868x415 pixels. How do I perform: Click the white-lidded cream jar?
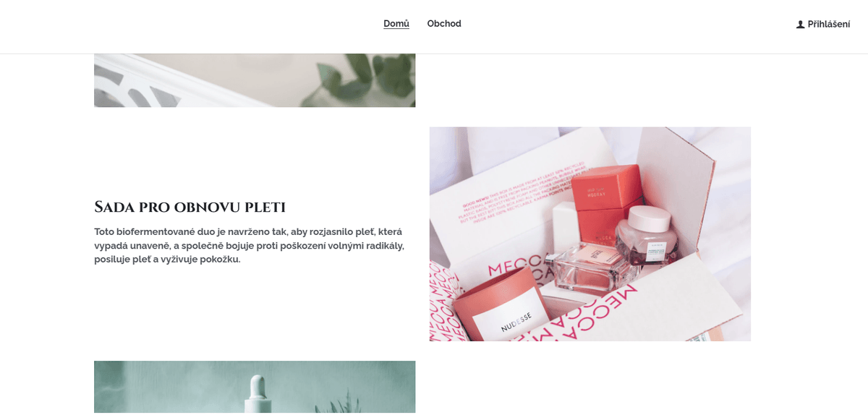(651, 235)
